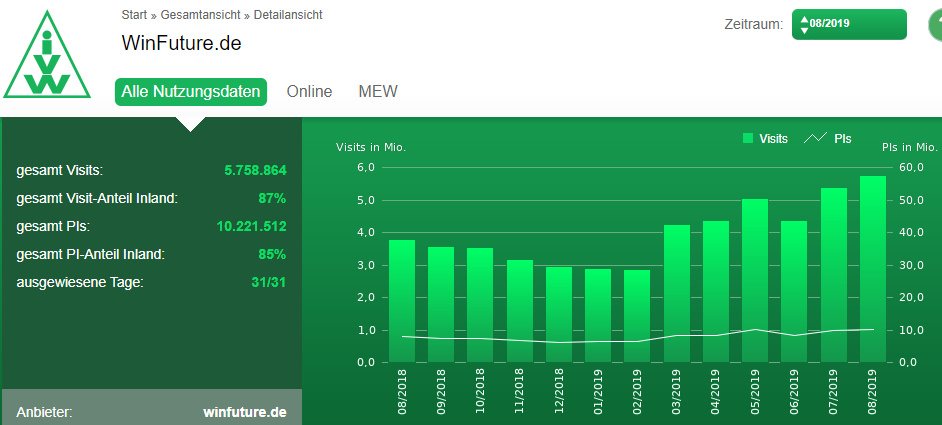Switch to the MEW tab
942x425 pixels.
(x=378, y=92)
